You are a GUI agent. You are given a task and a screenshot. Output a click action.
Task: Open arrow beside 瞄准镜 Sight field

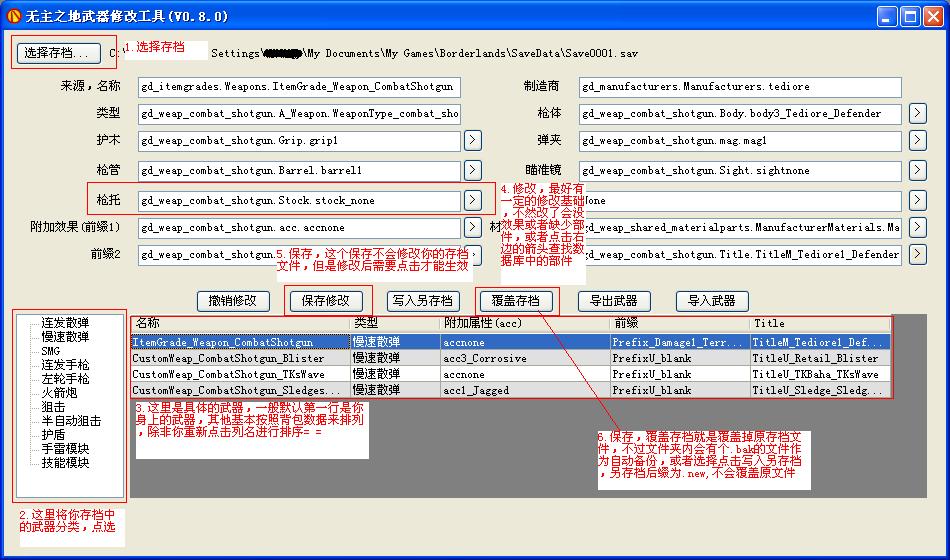point(917,170)
